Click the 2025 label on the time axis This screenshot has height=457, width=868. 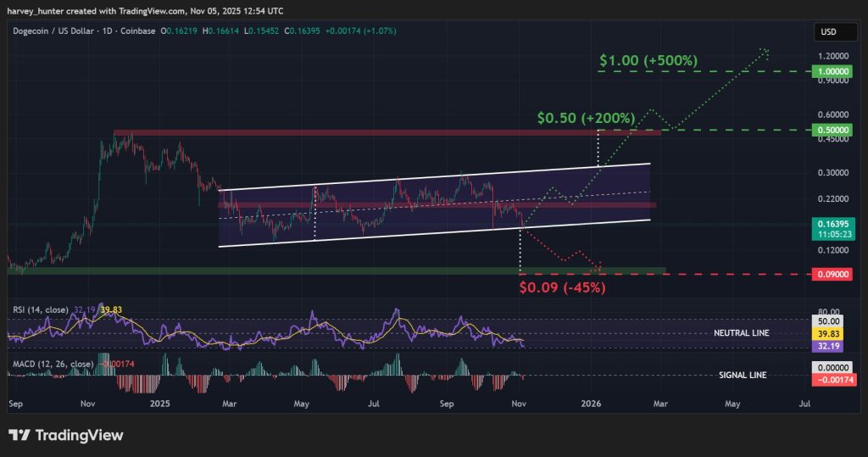coord(159,405)
